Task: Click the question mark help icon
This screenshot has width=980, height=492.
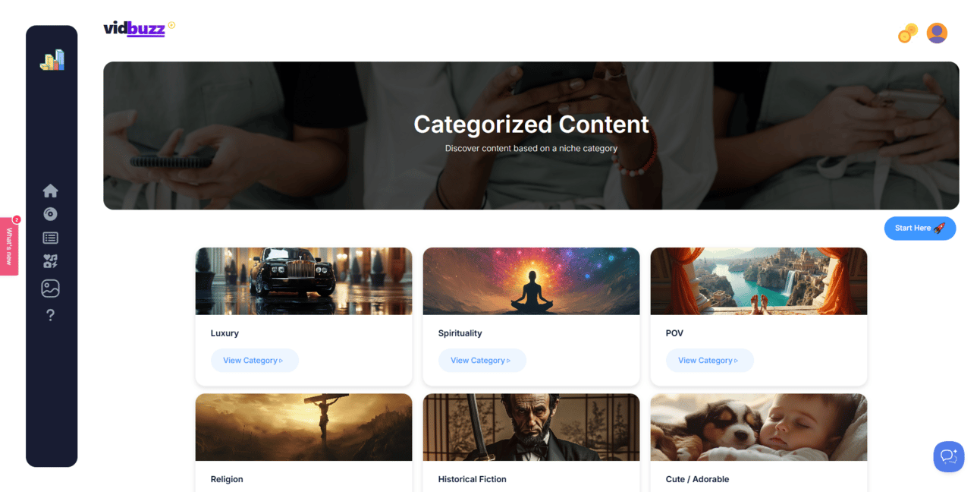Action: point(51,315)
